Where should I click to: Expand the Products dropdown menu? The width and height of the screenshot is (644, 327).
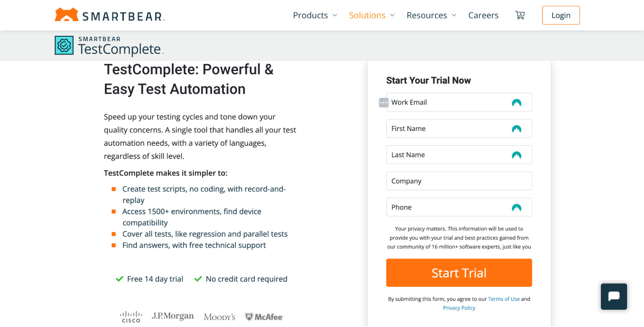pos(315,15)
